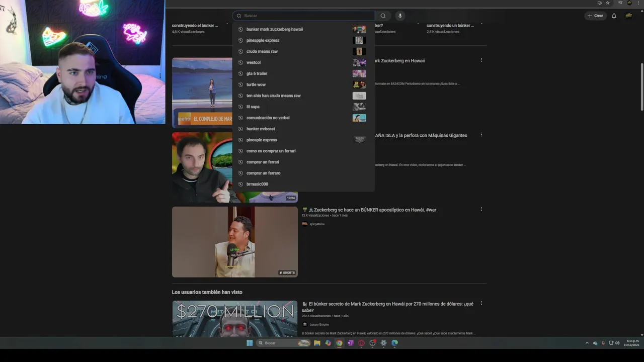Open spicy4tuna channel link

coord(317,224)
